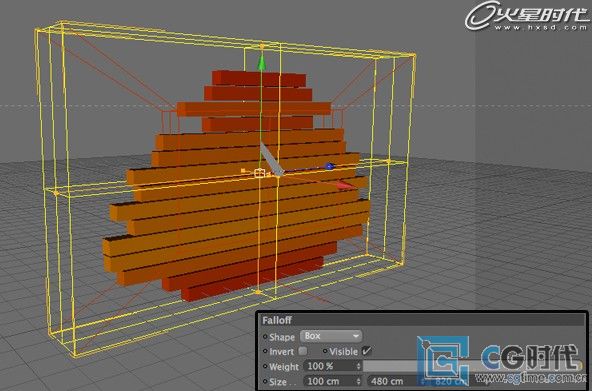Viewport: 592px width, 391px height.
Task: Select the green Y-axis arrow of the gizmo
Action: [x=261, y=63]
